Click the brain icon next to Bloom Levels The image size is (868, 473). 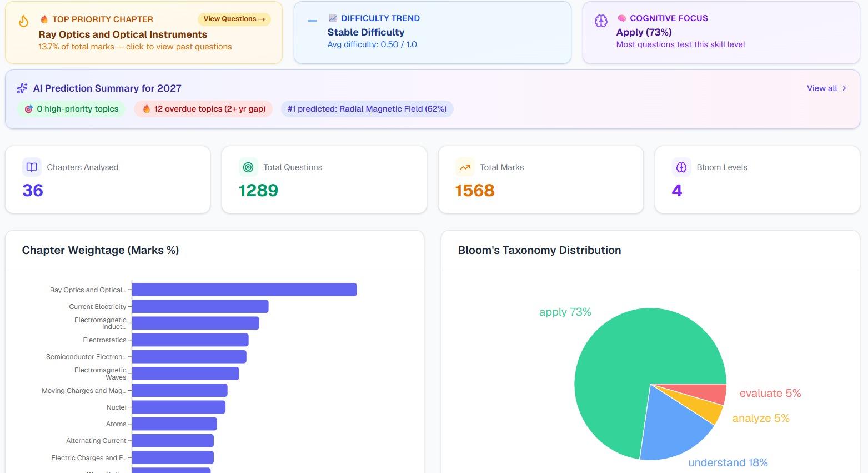tap(681, 167)
